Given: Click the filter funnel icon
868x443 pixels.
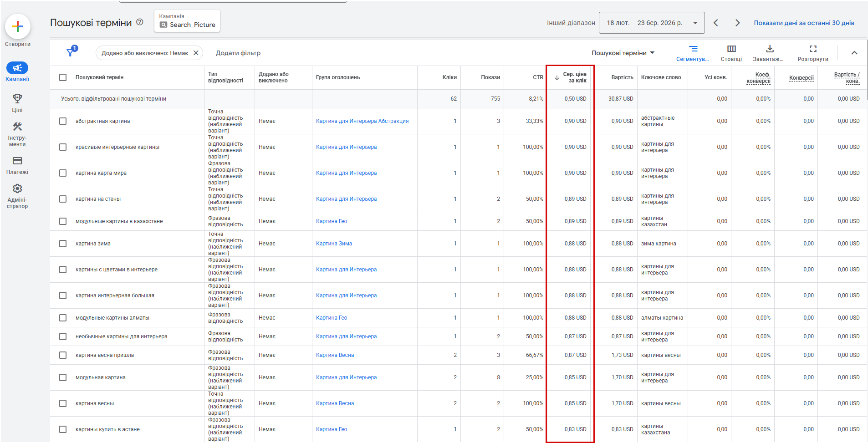Looking at the screenshot, I should 71,52.
